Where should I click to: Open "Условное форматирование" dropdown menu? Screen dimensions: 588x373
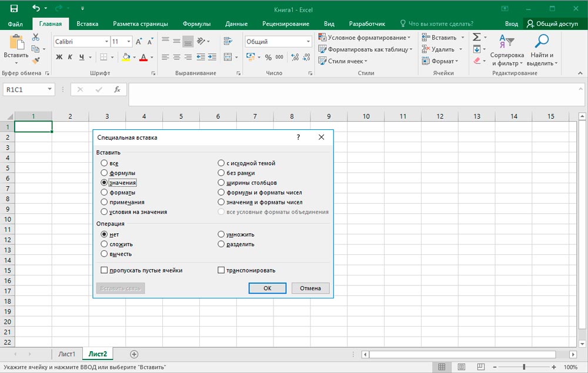[x=365, y=38]
